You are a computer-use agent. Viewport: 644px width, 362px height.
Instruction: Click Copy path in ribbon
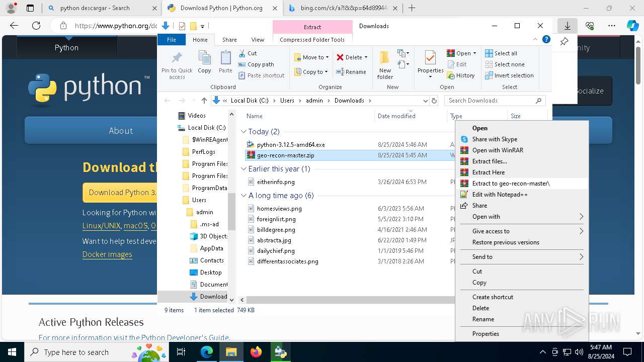[x=256, y=64]
